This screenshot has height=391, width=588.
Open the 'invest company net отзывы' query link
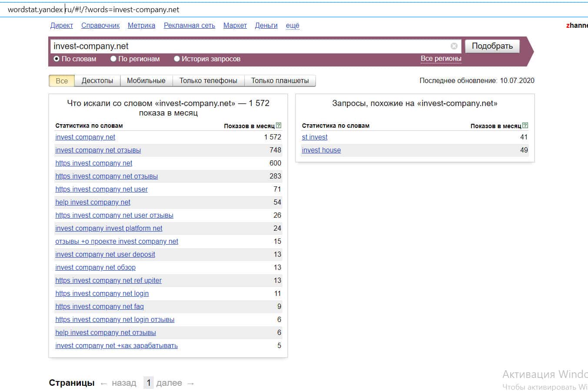tap(98, 150)
